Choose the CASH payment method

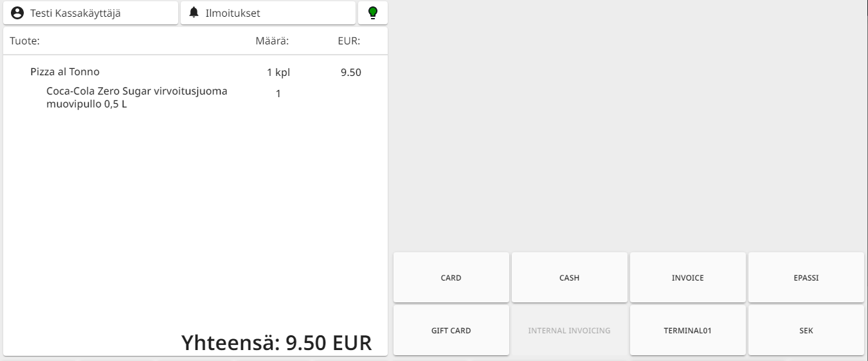(569, 278)
